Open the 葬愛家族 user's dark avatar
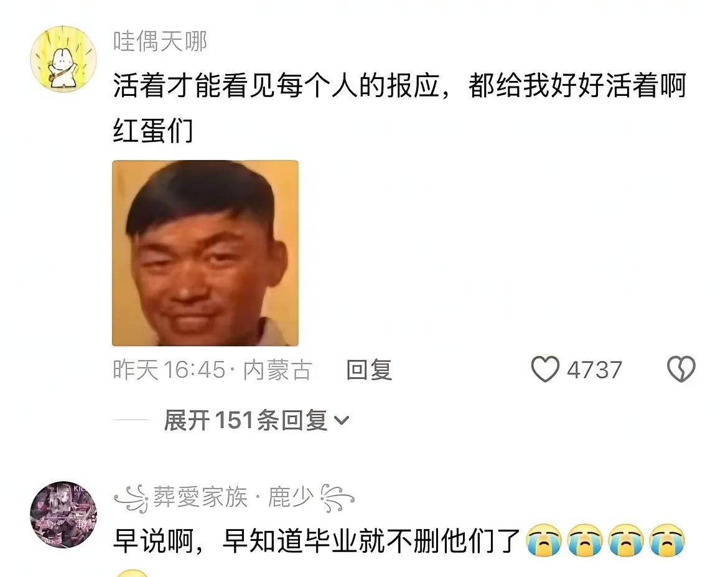This screenshot has width=728, height=577. pos(63,514)
